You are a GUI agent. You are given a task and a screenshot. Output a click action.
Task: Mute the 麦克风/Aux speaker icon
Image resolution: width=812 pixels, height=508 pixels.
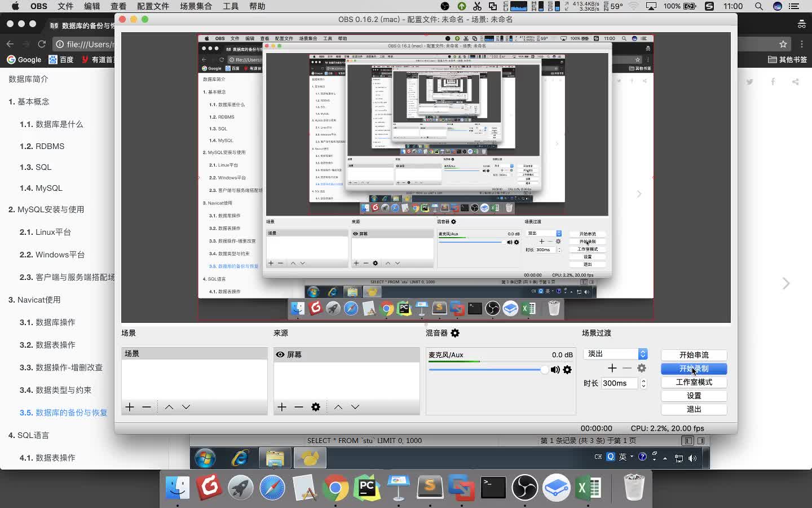click(555, 370)
